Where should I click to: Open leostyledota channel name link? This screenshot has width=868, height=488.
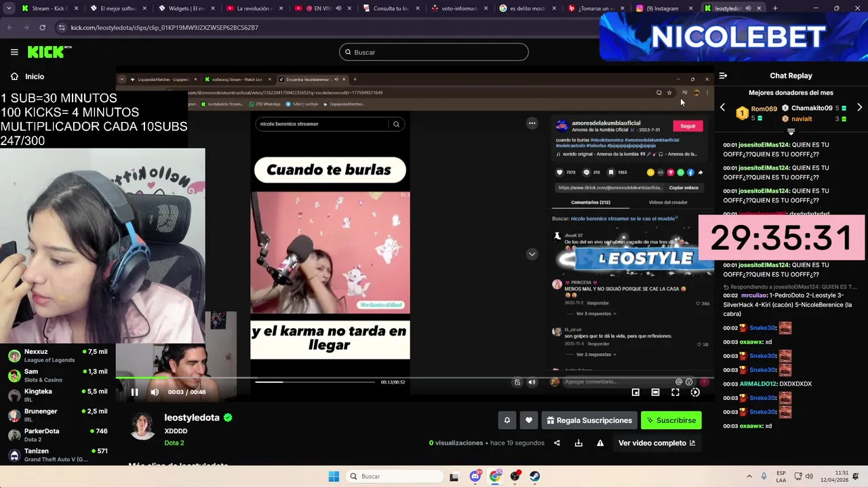point(193,418)
